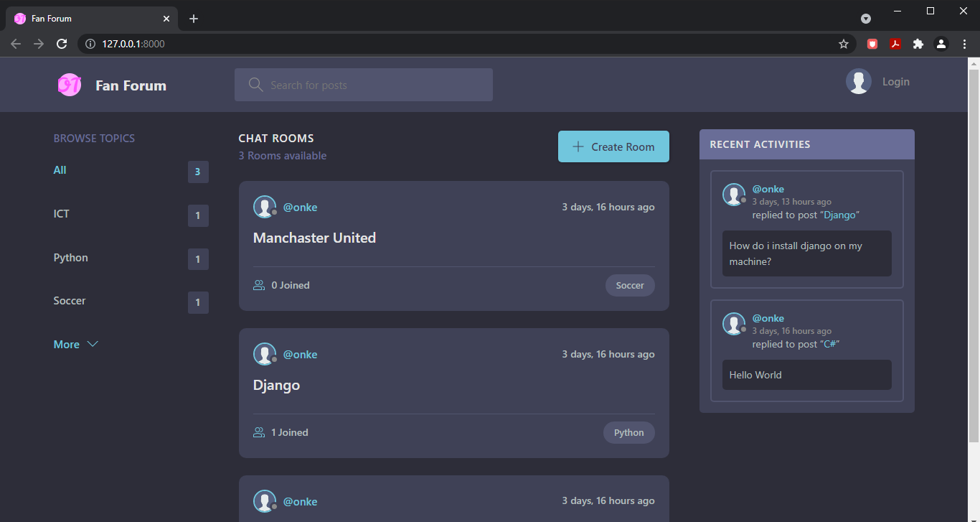Select the ICT topic filter
980x522 pixels.
[x=62, y=214]
